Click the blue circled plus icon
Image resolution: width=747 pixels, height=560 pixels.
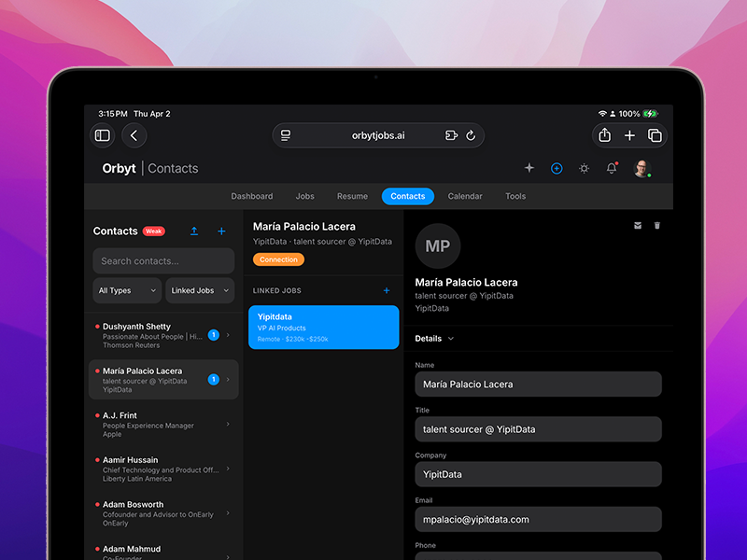(557, 168)
